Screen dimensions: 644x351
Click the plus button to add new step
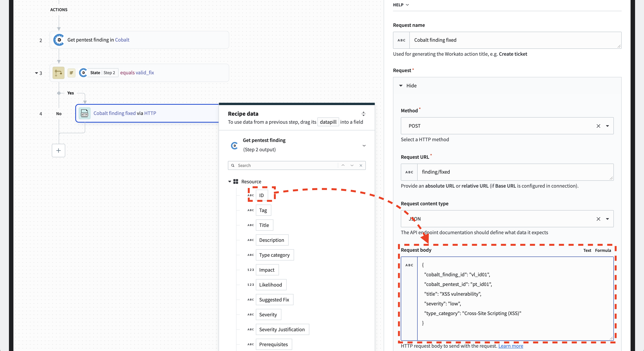[x=58, y=150]
